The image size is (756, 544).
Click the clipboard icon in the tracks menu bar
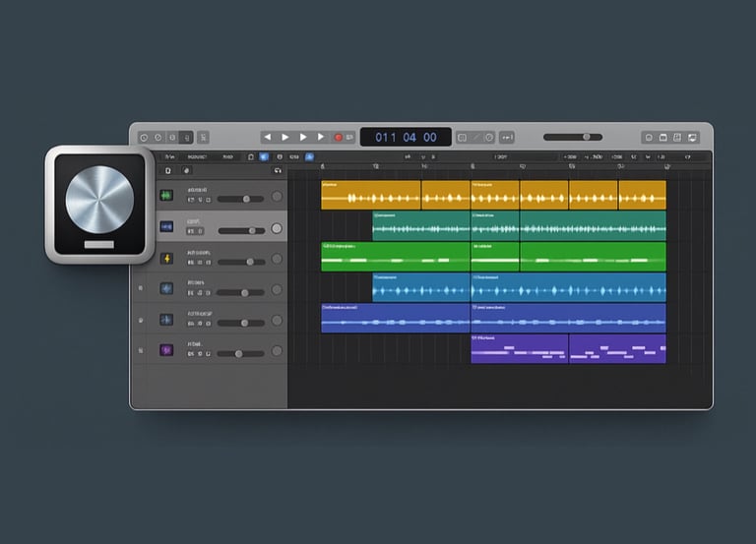coord(251,157)
